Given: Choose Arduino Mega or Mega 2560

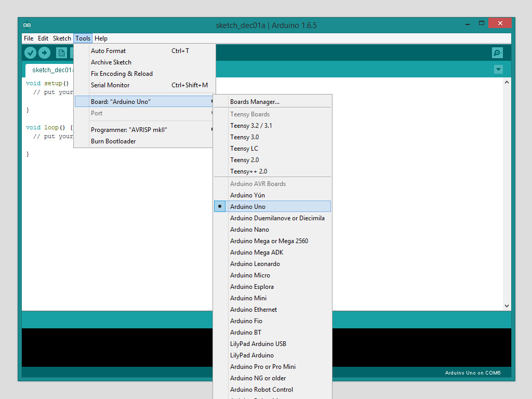Looking at the screenshot, I should coord(272,241).
